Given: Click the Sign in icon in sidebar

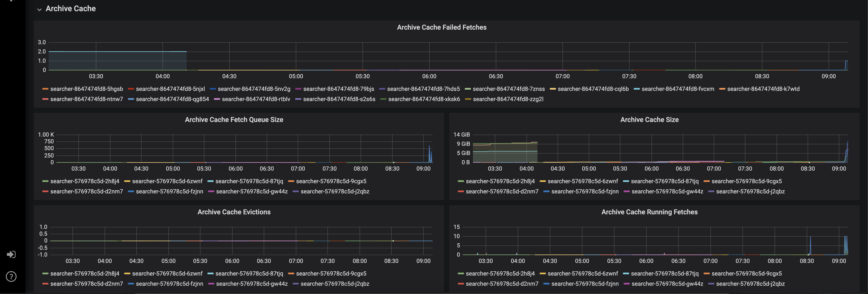Looking at the screenshot, I should click(x=11, y=254).
